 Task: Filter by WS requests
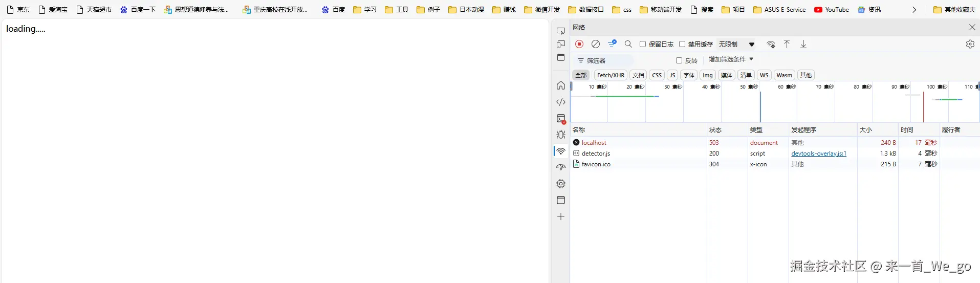click(x=764, y=75)
